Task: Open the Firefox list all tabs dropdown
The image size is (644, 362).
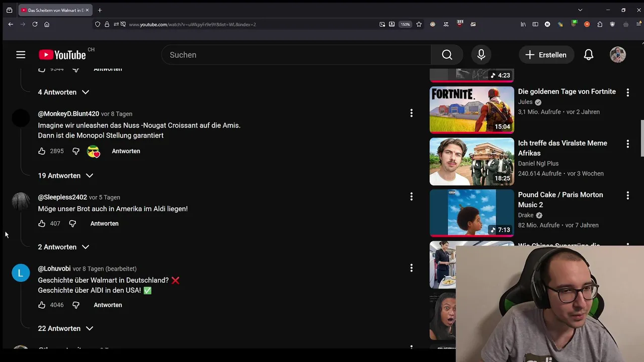Action: click(580, 10)
